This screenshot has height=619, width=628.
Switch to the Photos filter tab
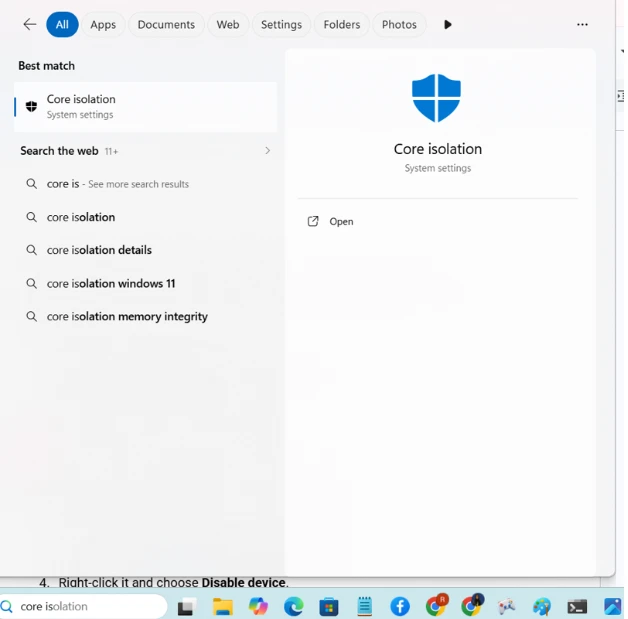[399, 24]
